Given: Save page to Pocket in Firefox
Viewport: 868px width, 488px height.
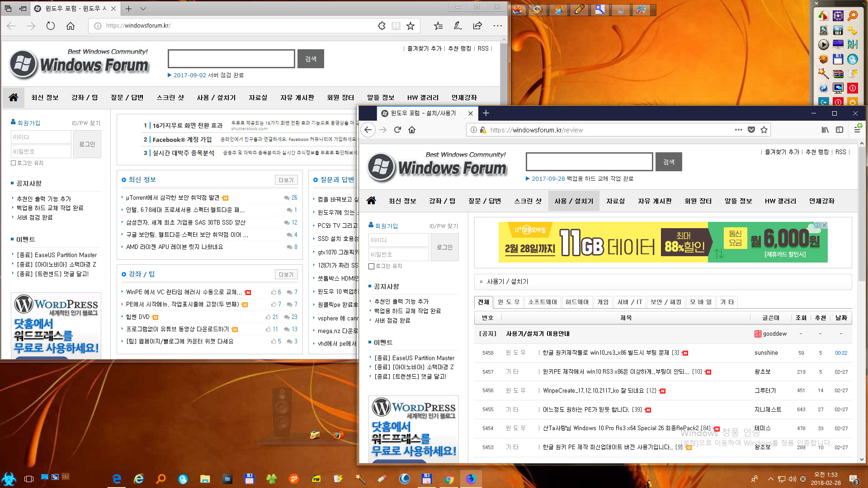Looking at the screenshot, I should click(751, 130).
